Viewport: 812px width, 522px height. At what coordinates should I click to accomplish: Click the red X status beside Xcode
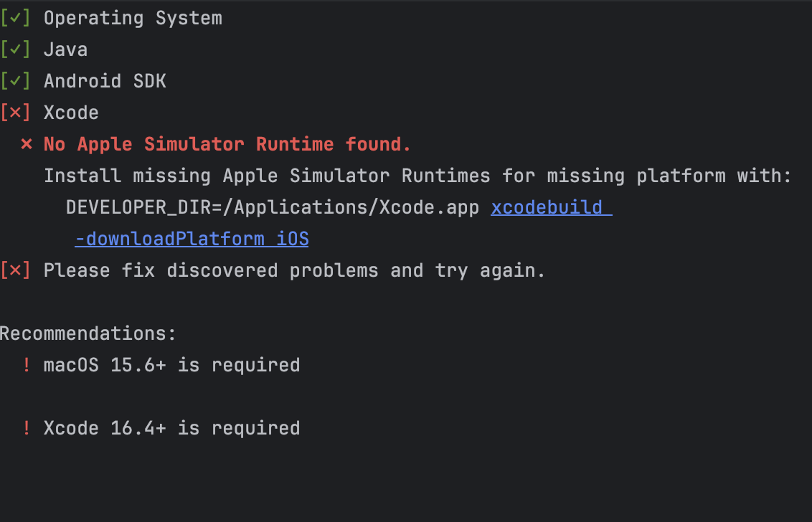[15, 113]
